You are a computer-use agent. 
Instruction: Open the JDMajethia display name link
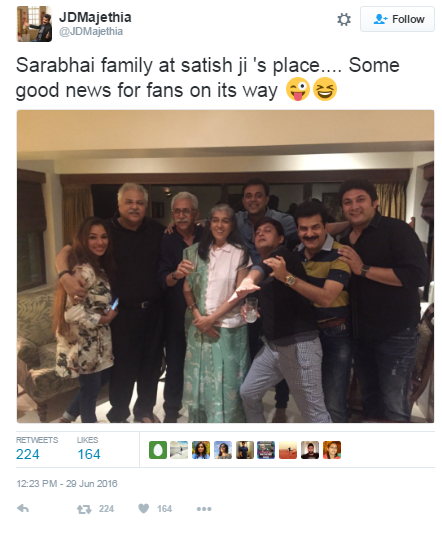tap(95, 17)
